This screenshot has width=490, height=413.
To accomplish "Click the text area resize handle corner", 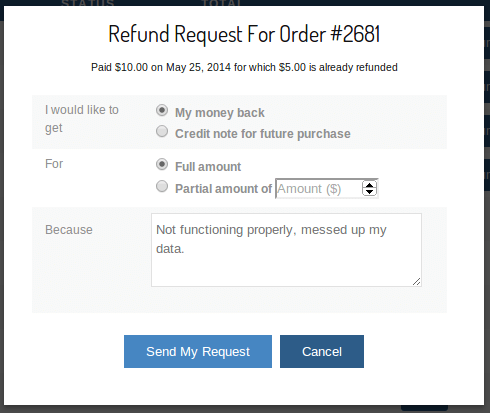I will pyautogui.click(x=417, y=282).
